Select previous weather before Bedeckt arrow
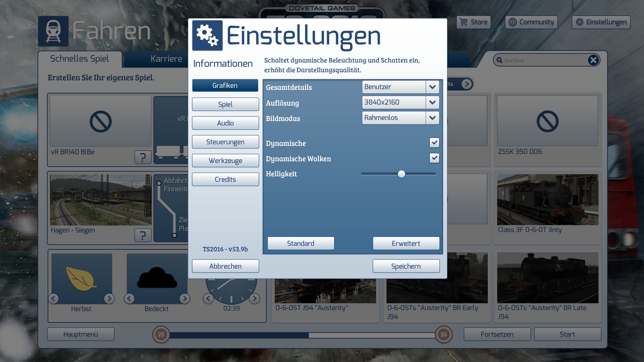Screen dimensions: 644x362 click(x=129, y=298)
